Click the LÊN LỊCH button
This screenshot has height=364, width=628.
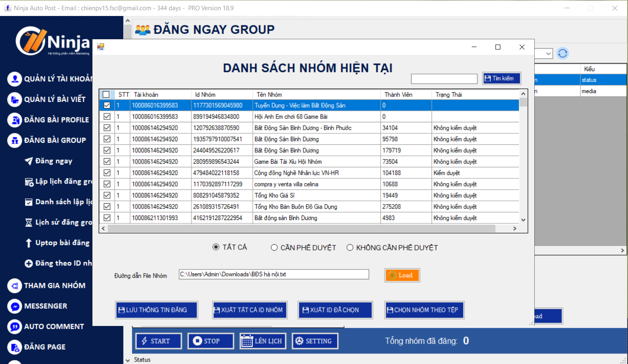click(x=263, y=341)
